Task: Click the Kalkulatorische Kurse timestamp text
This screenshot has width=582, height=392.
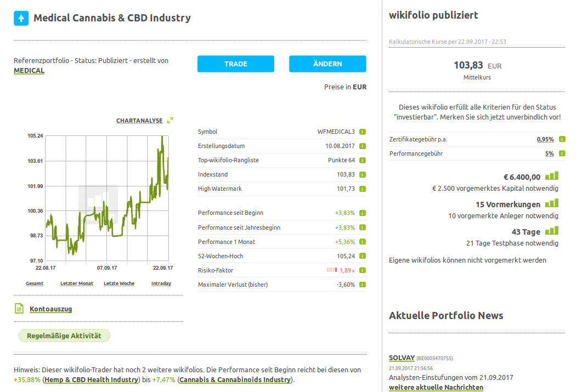Action: [x=448, y=42]
